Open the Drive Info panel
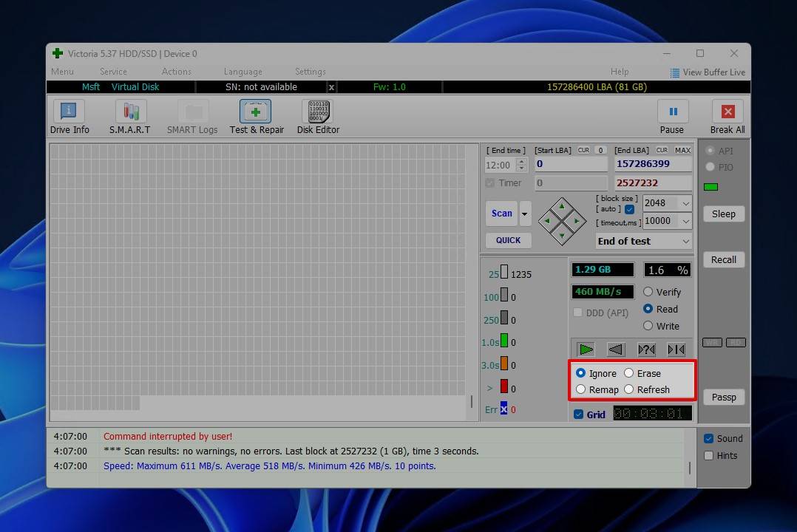The width and height of the screenshot is (797, 532). [69, 117]
